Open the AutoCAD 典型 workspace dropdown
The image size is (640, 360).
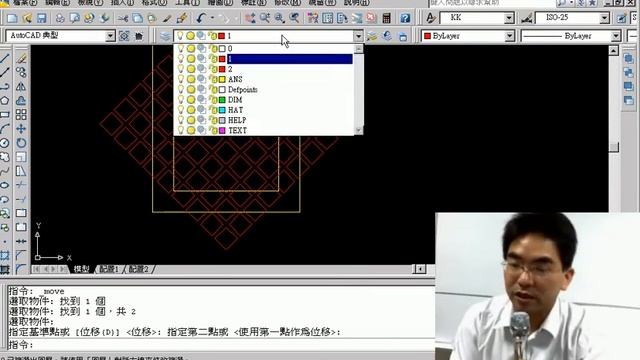(x=110, y=36)
